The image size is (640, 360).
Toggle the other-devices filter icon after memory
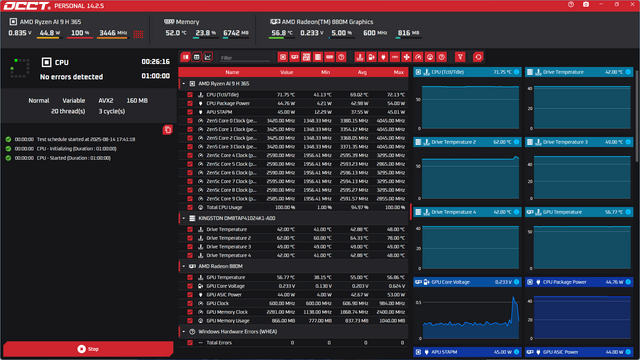click(x=341, y=57)
